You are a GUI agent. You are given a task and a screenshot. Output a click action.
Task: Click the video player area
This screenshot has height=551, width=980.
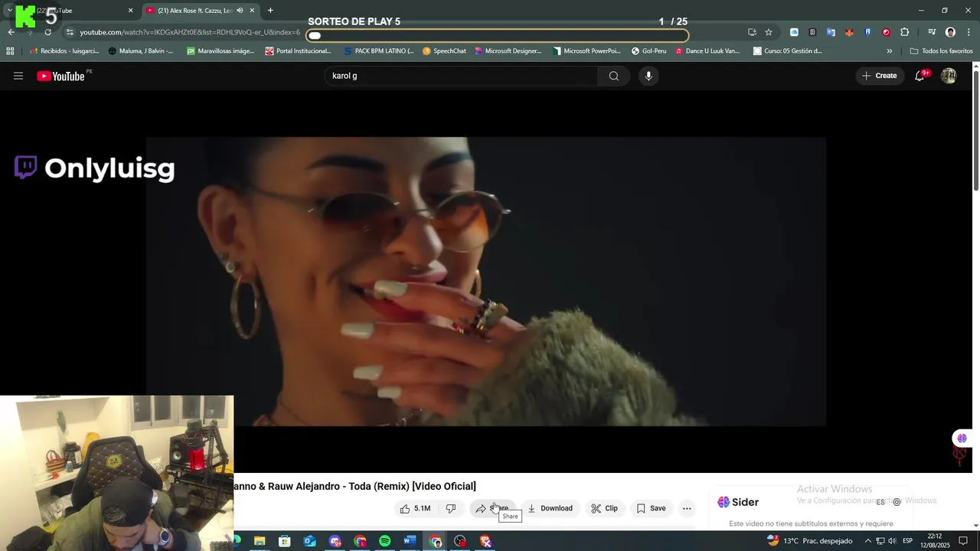pyautogui.click(x=486, y=282)
